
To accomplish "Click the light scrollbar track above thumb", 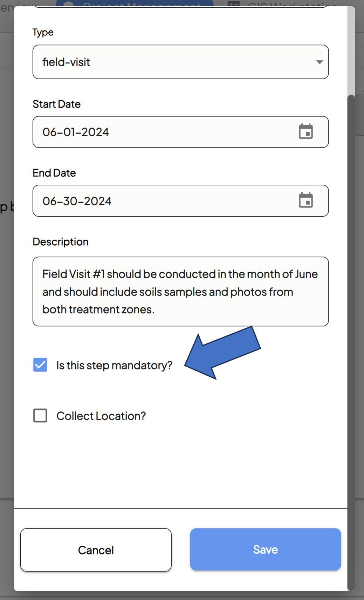I will coord(351,49).
